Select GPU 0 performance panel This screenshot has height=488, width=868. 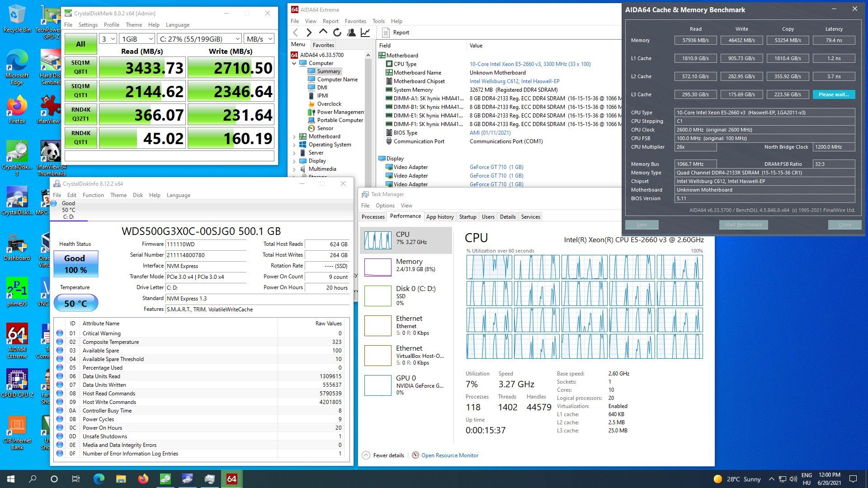[406, 385]
